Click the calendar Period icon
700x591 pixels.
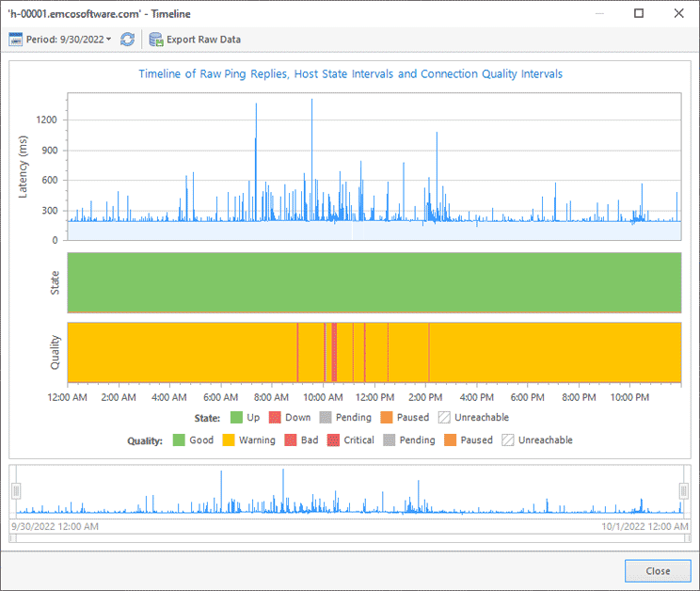pyautogui.click(x=15, y=40)
